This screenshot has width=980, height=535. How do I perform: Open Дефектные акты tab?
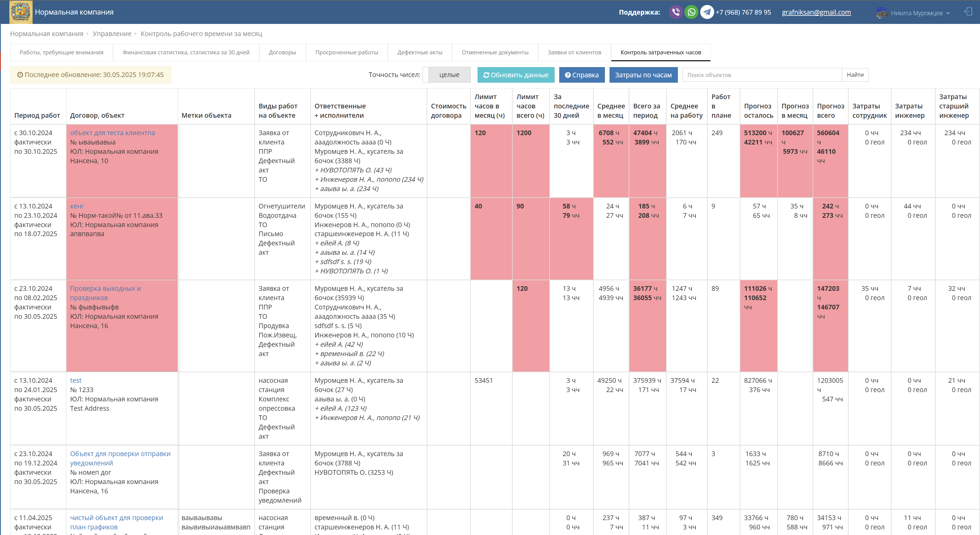[420, 53]
